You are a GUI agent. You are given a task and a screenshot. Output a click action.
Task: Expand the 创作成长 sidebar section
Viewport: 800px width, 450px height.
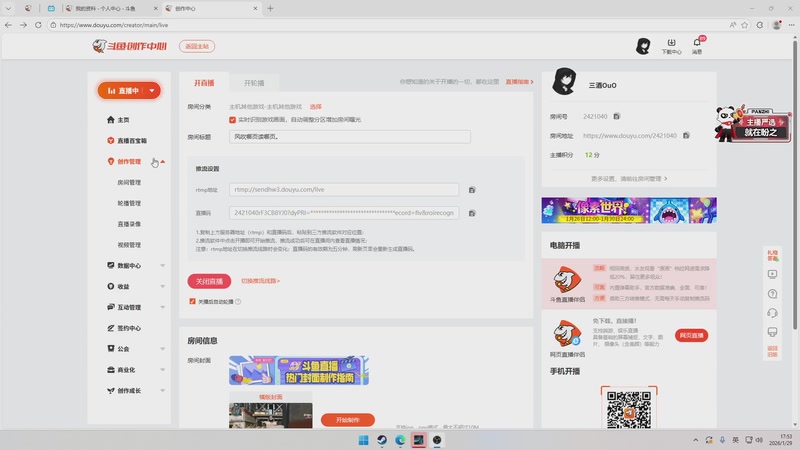[163, 391]
